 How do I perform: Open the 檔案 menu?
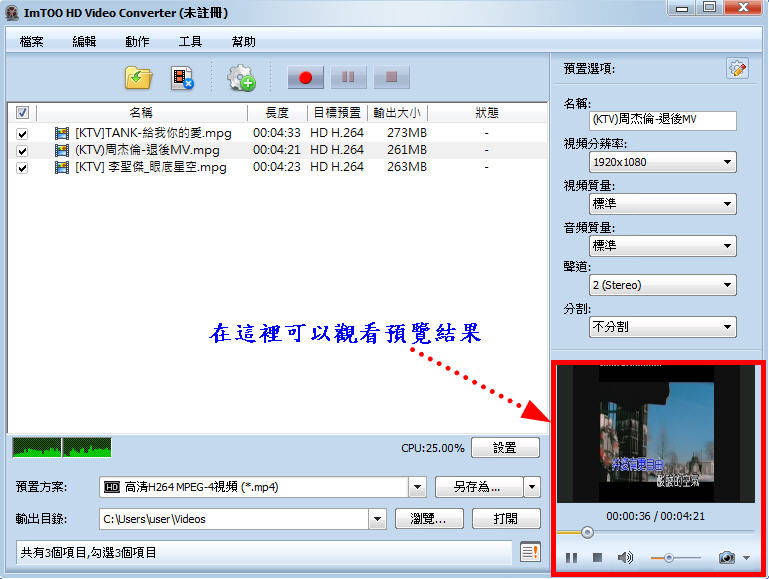31,42
